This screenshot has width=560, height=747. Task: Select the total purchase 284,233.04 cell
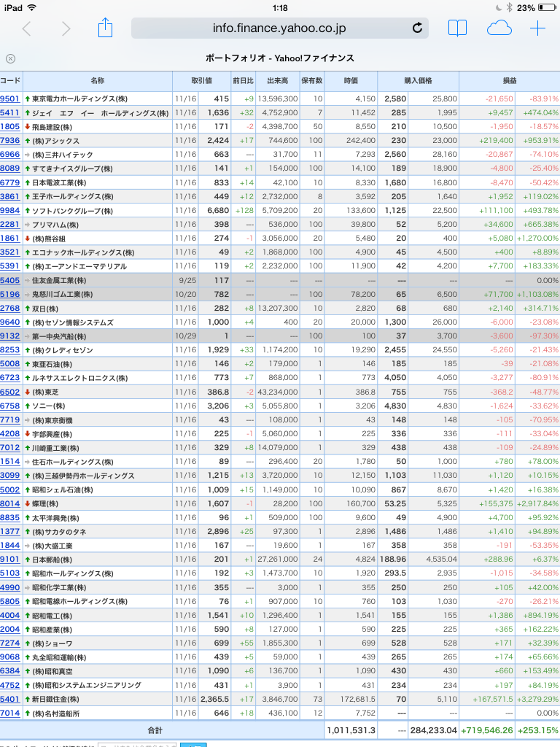[x=434, y=729]
